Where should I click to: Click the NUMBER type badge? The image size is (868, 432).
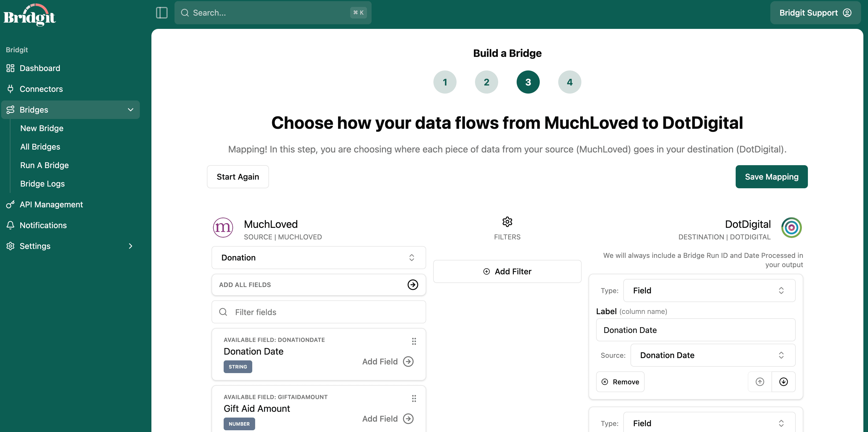click(x=239, y=424)
